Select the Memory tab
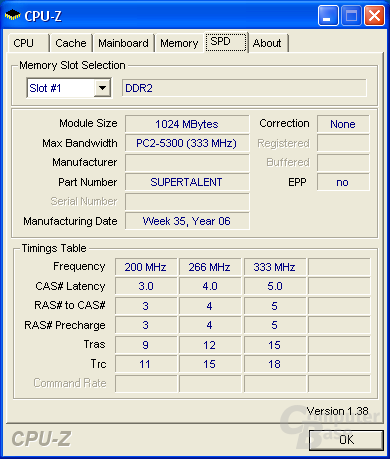390x459 pixels. point(179,43)
